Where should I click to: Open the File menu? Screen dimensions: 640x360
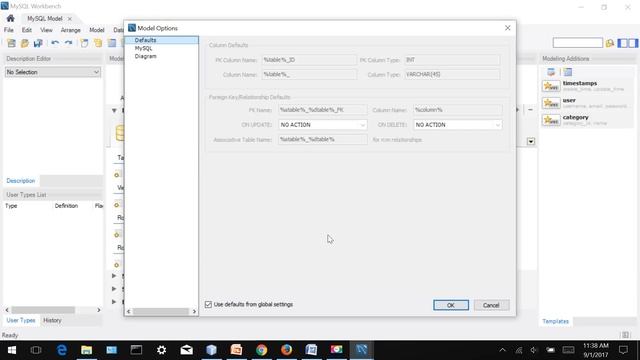(9, 30)
